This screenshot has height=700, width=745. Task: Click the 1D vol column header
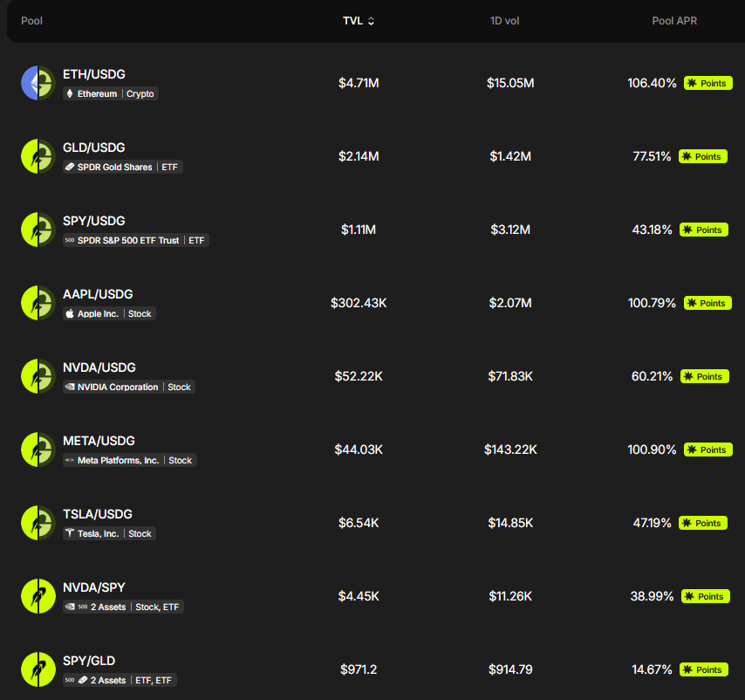[504, 21]
